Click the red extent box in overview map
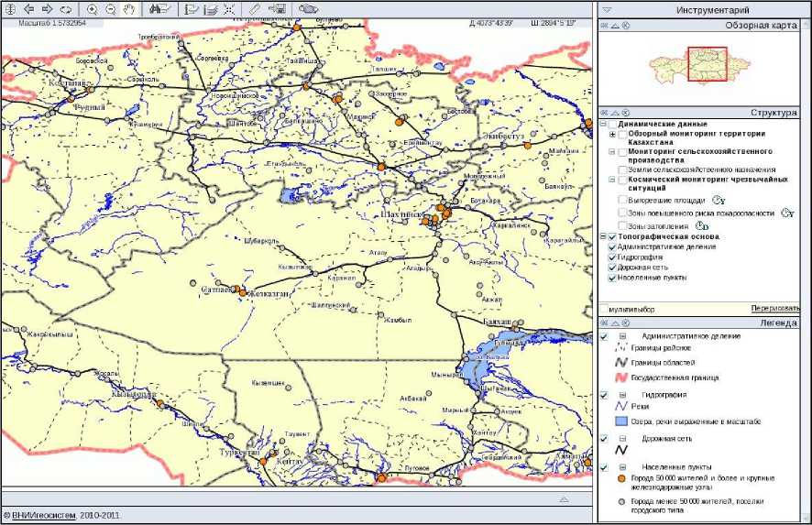The image size is (812, 525). [x=708, y=65]
